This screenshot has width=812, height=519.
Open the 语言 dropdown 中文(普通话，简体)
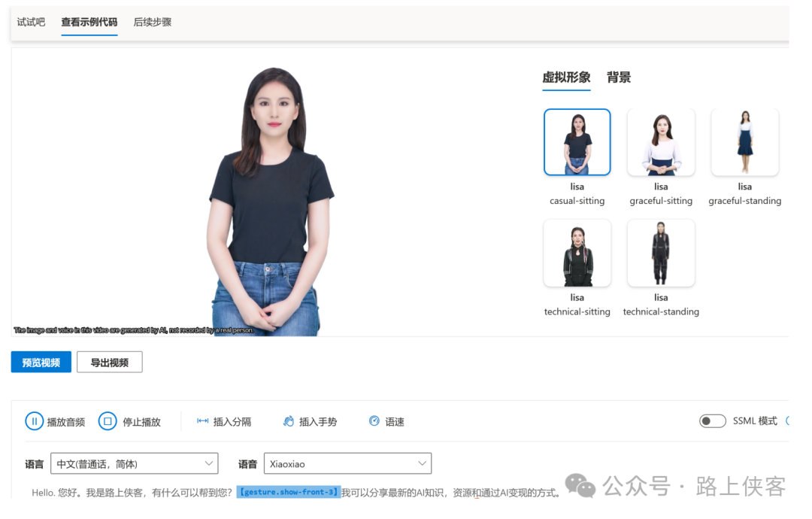(x=134, y=463)
